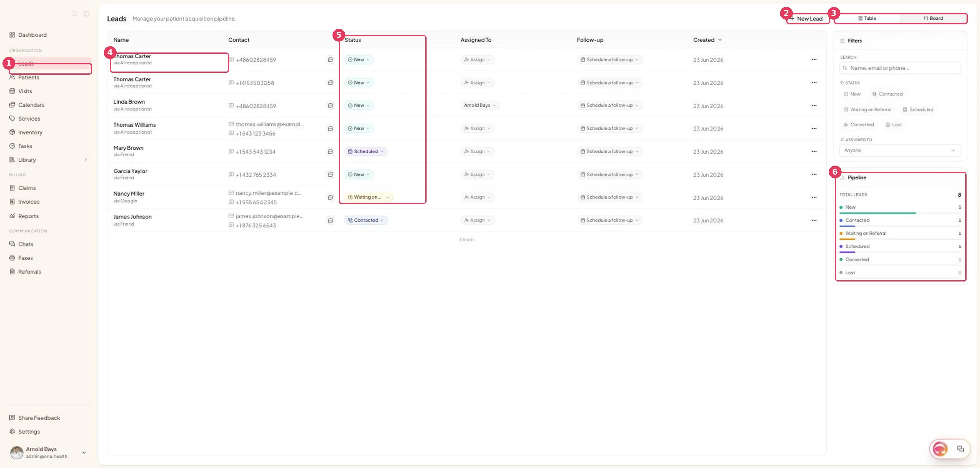Click email nancy.miller@example.c...
This screenshot has width=980, height=468.
coord(268,193)
